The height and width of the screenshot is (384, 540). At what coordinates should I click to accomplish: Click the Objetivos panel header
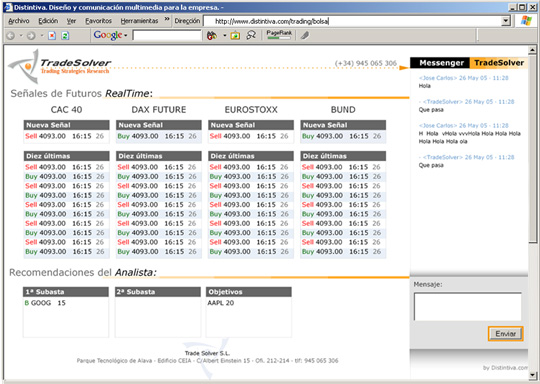(249, 292)
